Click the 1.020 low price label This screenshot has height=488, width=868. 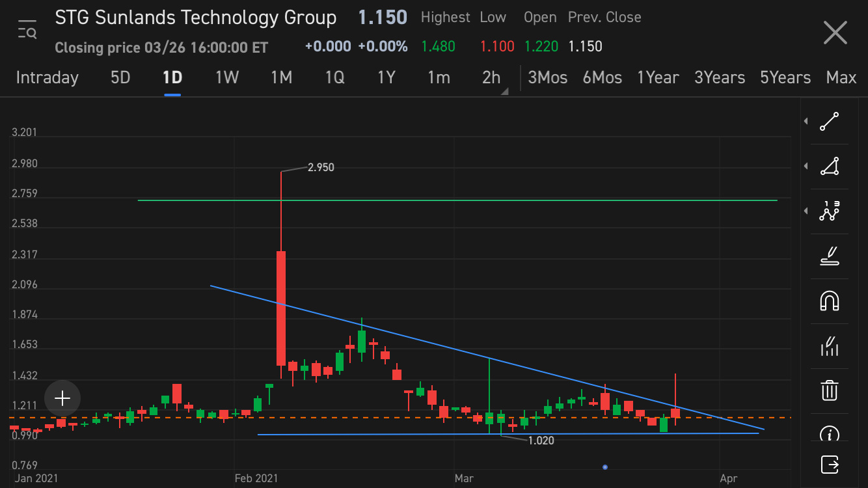pyautogui.click(x=541, y=441)
